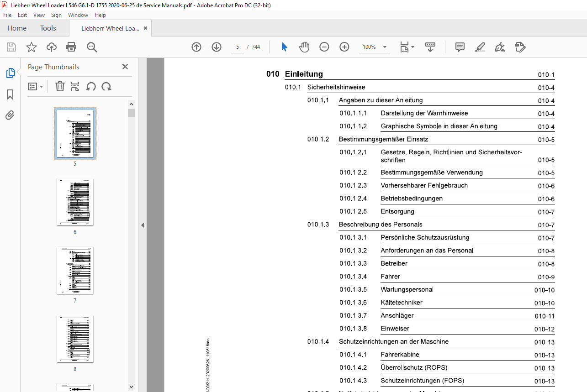Click the Einweiser entry
587x392 pixels.
point(395,329)
